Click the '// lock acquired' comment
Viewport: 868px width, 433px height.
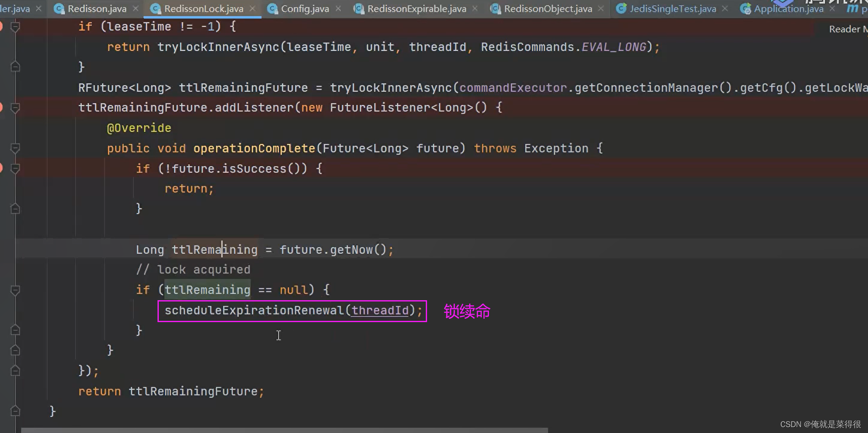coord(193,270)
